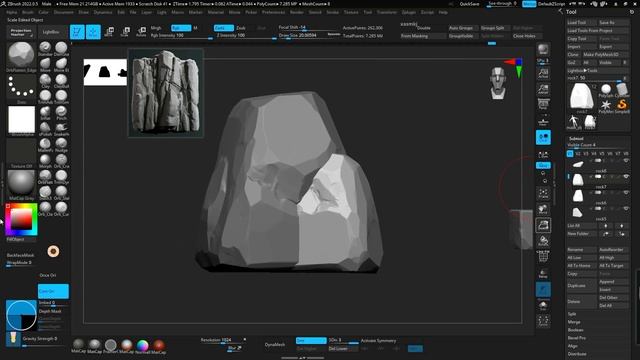Pick the Pinch brush
This screenshot has width=640, height=360.
tap(61, 112)
